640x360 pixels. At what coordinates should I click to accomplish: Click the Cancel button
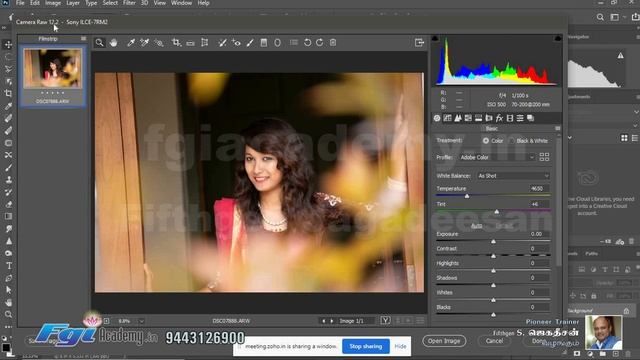click(494, 341)
